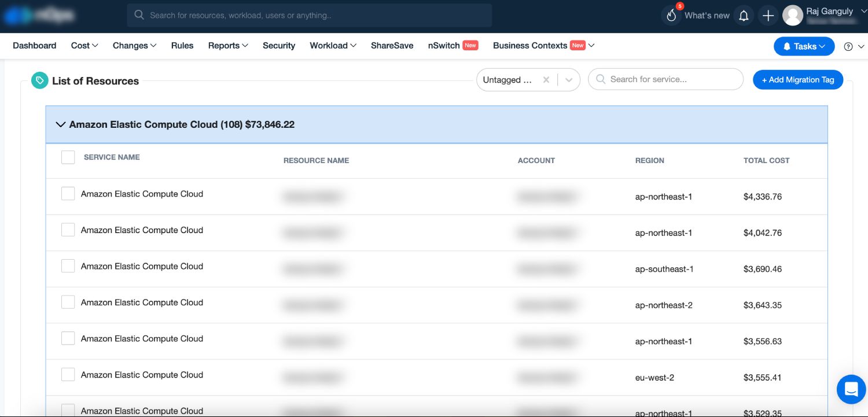Image resolution: width=868 pixels, height=417 pixels.
Task: Open ShareSave
Action: (x=392, y=46)
